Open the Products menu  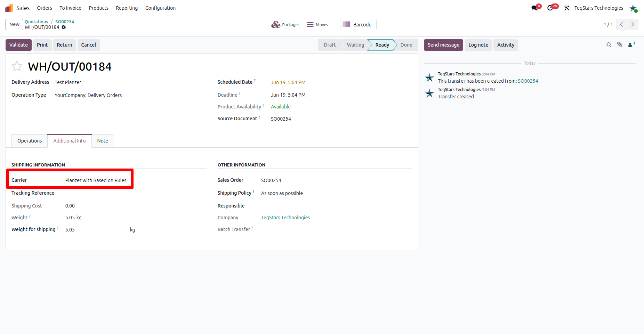[x=98, y=8]
